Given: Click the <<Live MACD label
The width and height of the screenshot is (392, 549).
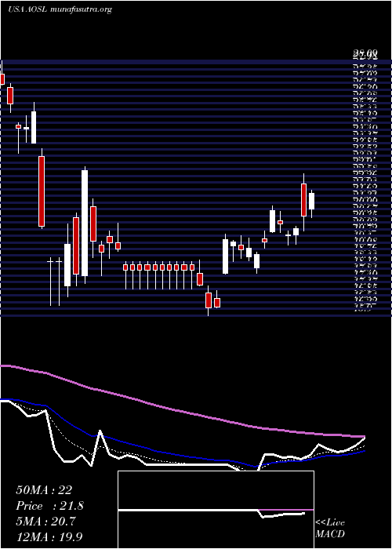Looking at the screenshot, I should point(330,528).
